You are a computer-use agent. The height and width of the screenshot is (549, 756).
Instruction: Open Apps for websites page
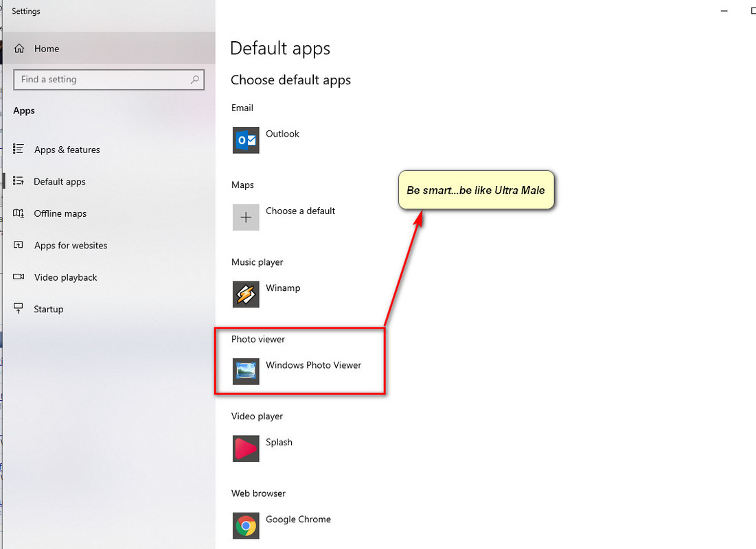tap(109, 245)
